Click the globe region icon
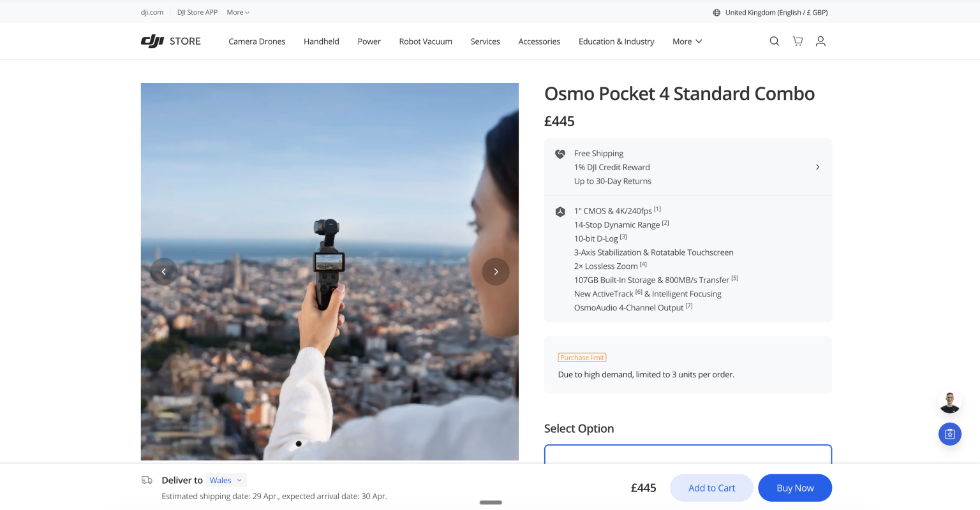 point(716,13)
